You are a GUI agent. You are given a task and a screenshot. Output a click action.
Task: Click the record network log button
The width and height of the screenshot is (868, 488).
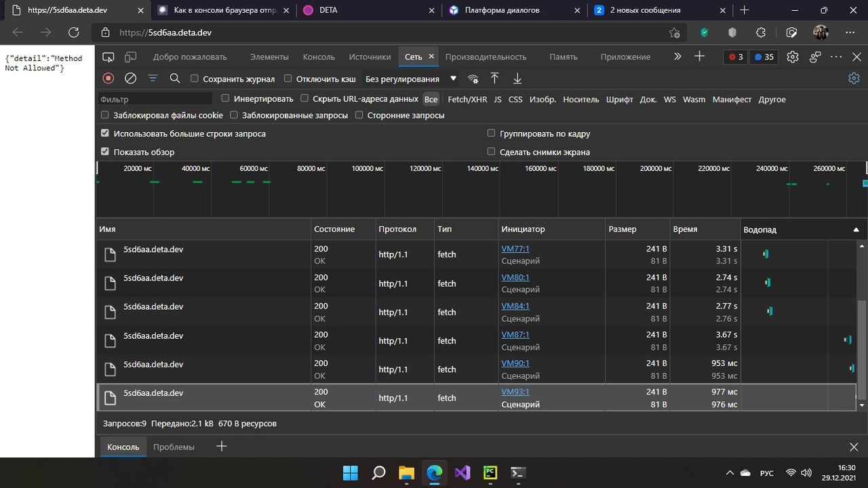point(108,79)
